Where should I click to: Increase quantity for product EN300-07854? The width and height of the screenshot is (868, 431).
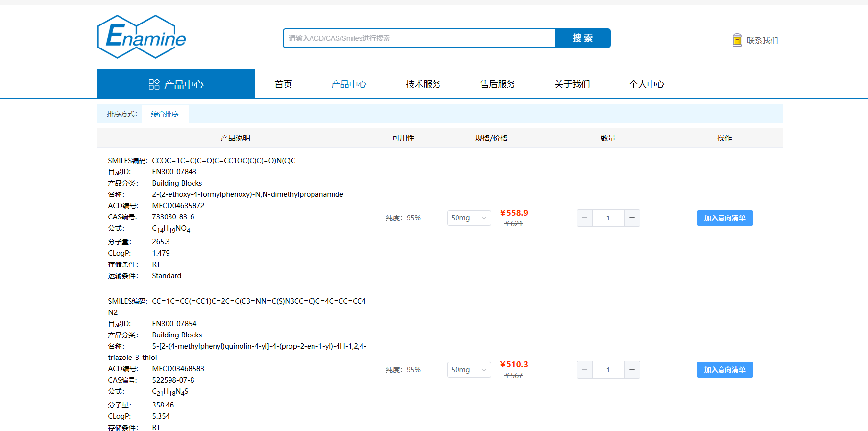pos(632,370)
